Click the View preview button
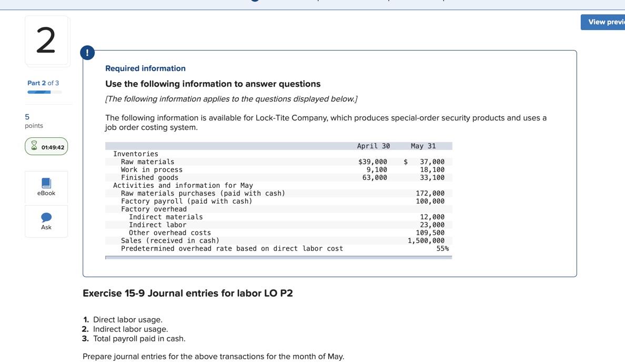The height and width of the screenshot is (364, 625). (x=604, y=22)
